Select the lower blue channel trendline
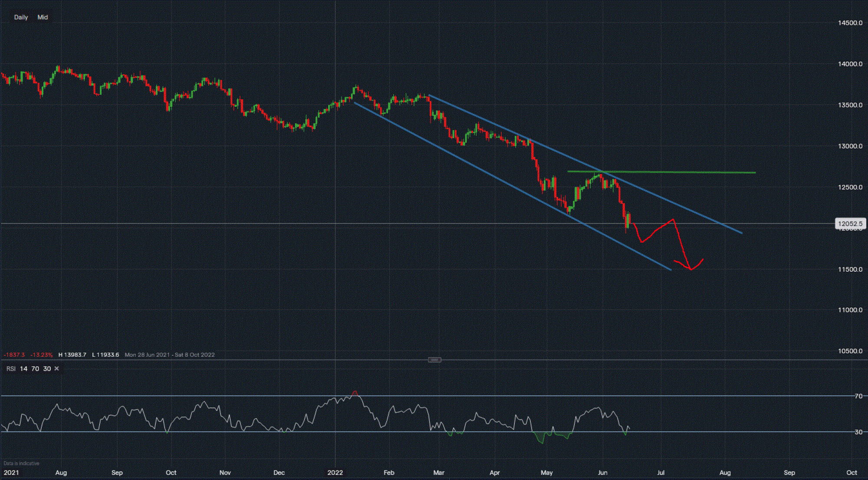Image resolution: width=868 pixels, height=480 pixels. (x=477, y=168)
